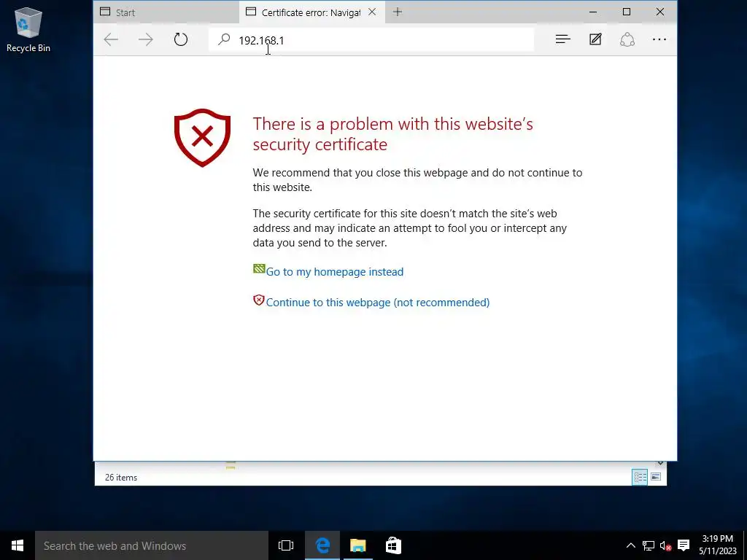Switch File Explorer to details view
Image resolution: width=747 pixels, height=560 pixels.
point(639,477)
